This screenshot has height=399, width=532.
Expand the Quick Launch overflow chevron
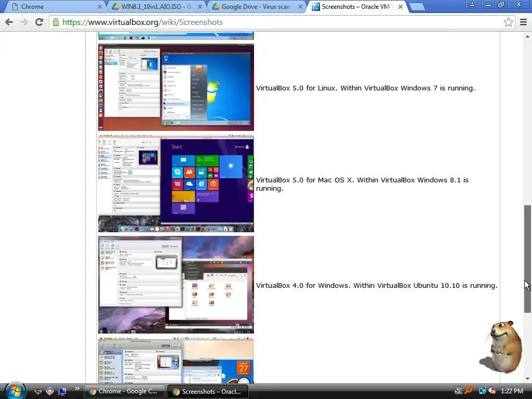point(77,389)
